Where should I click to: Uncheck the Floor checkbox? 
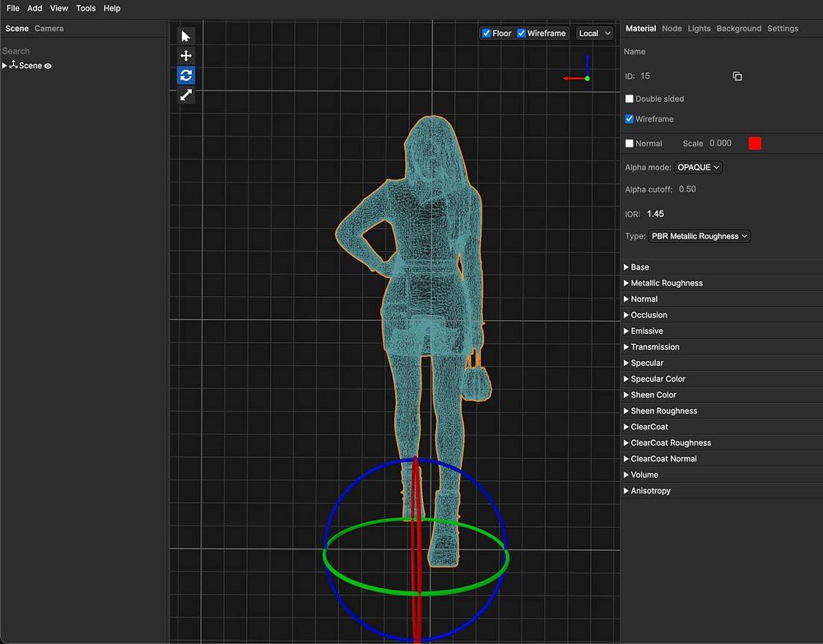pyautogui.click(x=486, y=34)
